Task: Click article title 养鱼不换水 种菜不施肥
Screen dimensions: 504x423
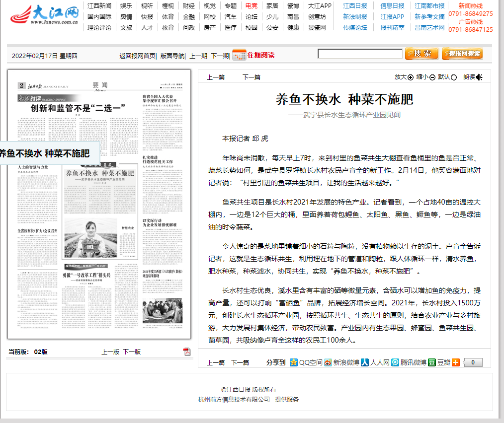Action: (x=344, y=99)
